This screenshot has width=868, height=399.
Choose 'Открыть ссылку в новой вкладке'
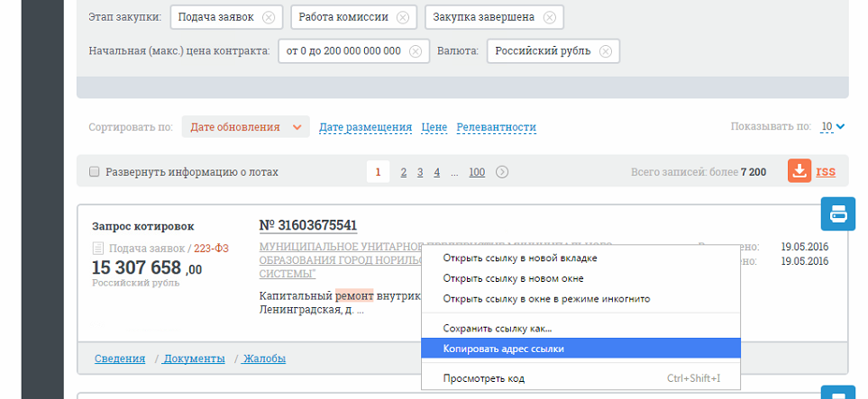pyautogui.click(x=580, y=258)
